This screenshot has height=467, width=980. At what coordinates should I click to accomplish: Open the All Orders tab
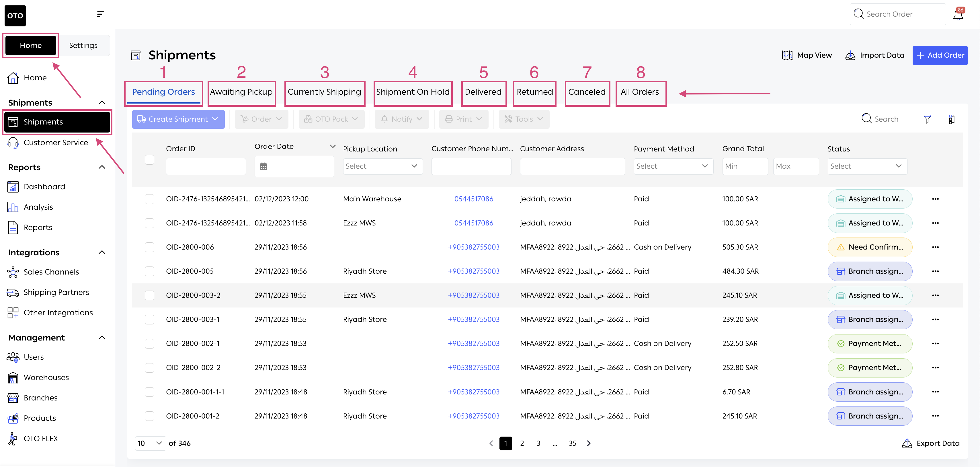(639, 92)
